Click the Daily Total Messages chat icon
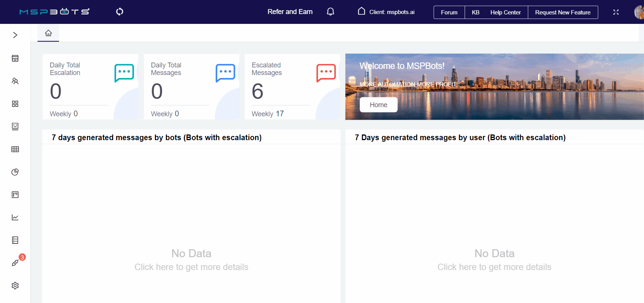The width and height of the screenshot is (644, 303). (x=226, y=73)
